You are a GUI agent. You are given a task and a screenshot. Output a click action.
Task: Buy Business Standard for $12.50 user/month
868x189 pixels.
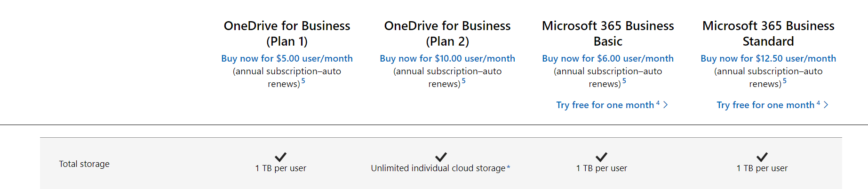(768, 58)
